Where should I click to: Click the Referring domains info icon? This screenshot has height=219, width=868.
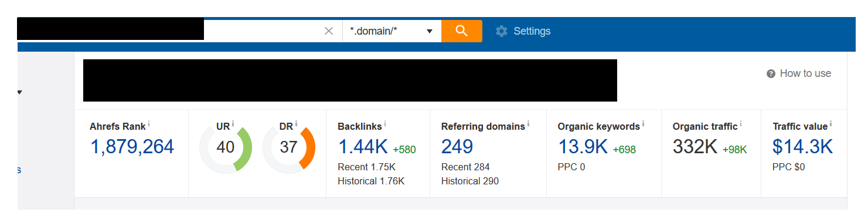(x=528, y=124)
